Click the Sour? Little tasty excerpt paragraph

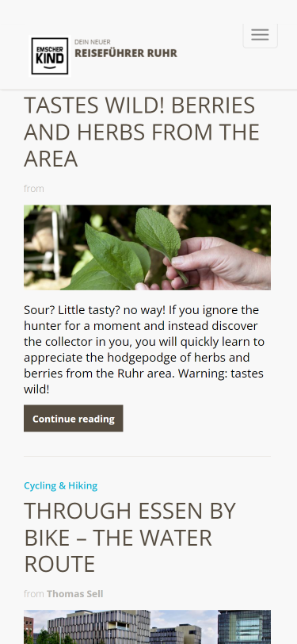[x=144, y=350]
